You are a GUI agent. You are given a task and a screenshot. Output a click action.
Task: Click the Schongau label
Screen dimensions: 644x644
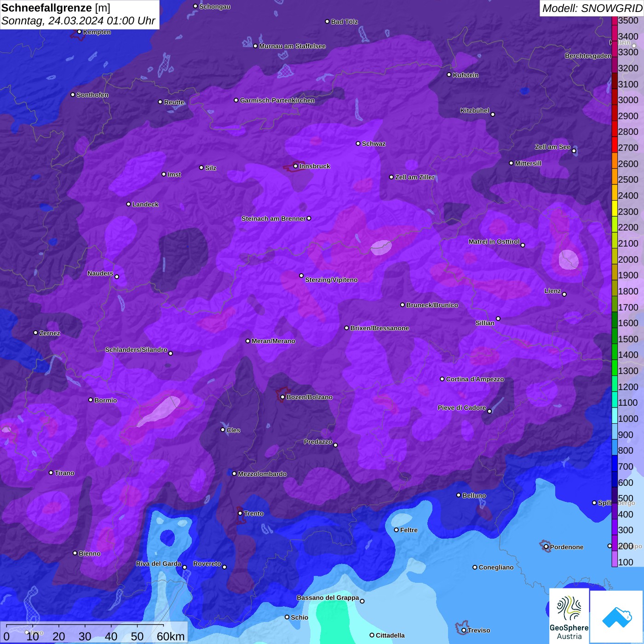(x=215, y=6)
